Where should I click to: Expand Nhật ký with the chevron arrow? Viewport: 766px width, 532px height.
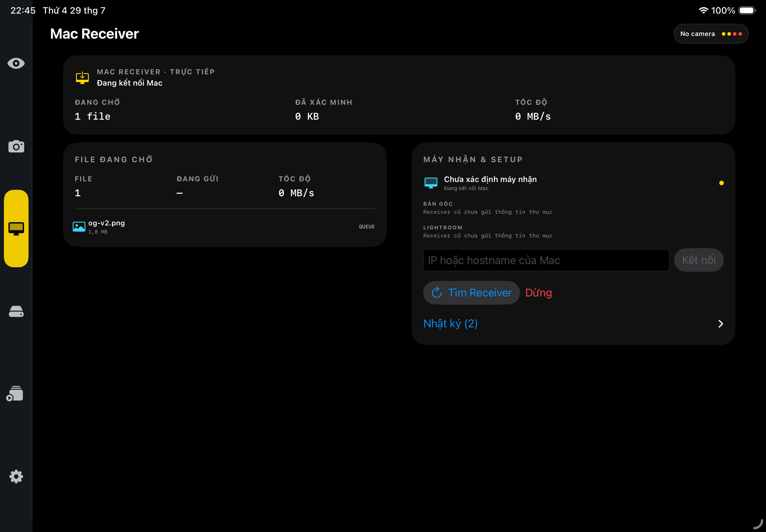pyautogui.click(x=721, y=324)
